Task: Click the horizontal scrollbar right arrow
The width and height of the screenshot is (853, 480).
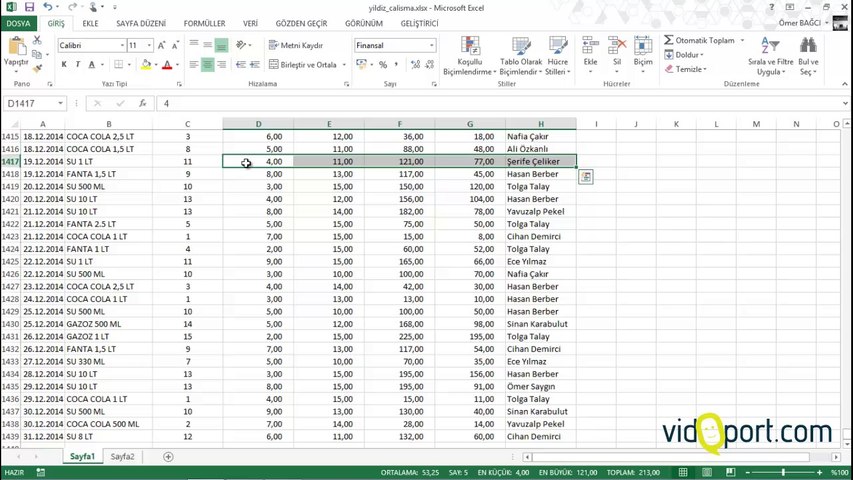Action: click(836, 457)
